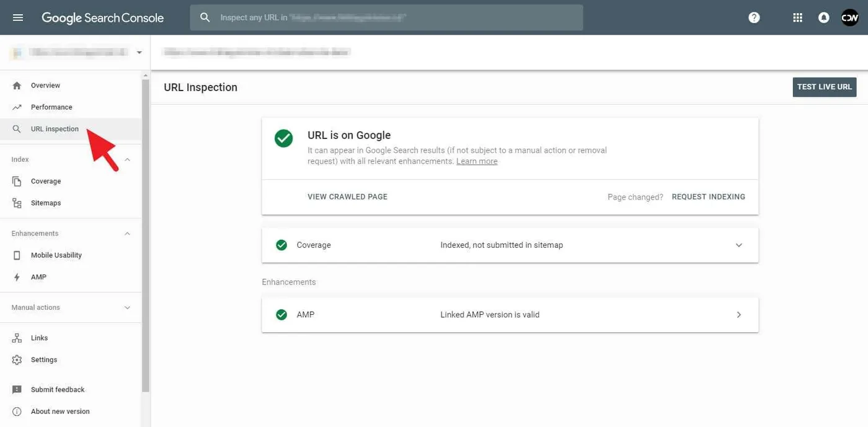Click REQUEST INDEXING
Image resolution: width=868 pixels, height=427 pixels.
pos(709,196)
